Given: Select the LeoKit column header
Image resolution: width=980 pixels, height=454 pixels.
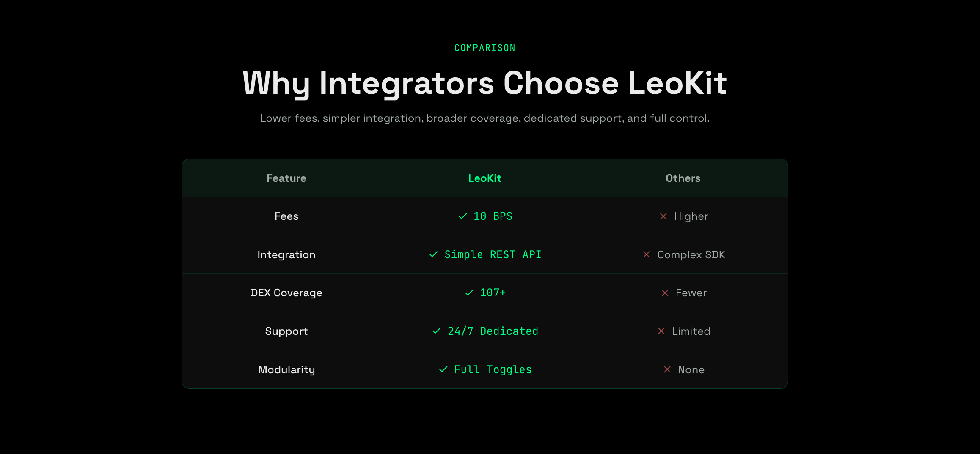Looking at the screenshot, I should pyautogui.click(x=484, y=178).
